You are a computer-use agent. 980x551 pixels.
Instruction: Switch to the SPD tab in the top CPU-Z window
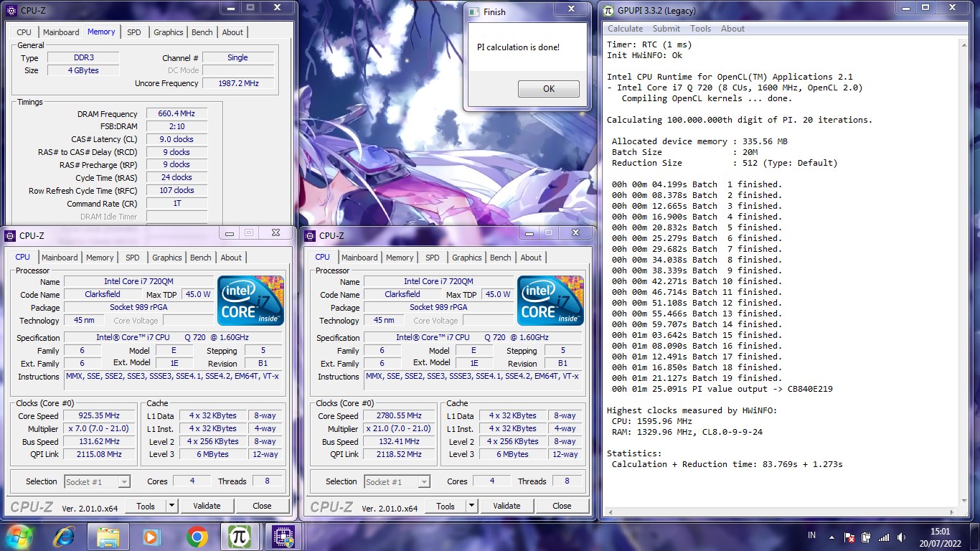134,32
